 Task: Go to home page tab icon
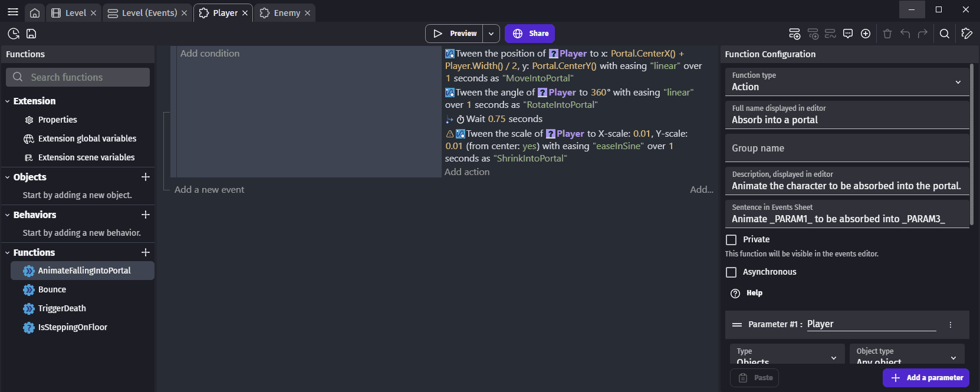point(35,13)
